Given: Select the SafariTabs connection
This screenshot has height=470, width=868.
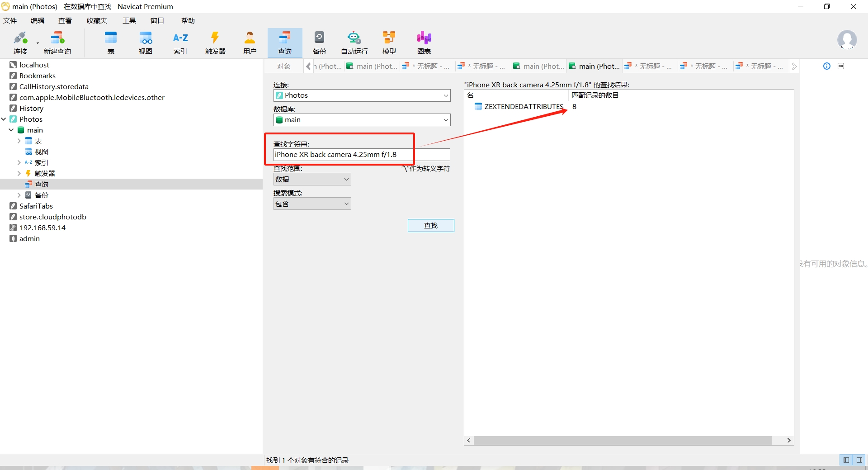Looking at the screenshot, I should pyautogui.click(x=36, y=206).
